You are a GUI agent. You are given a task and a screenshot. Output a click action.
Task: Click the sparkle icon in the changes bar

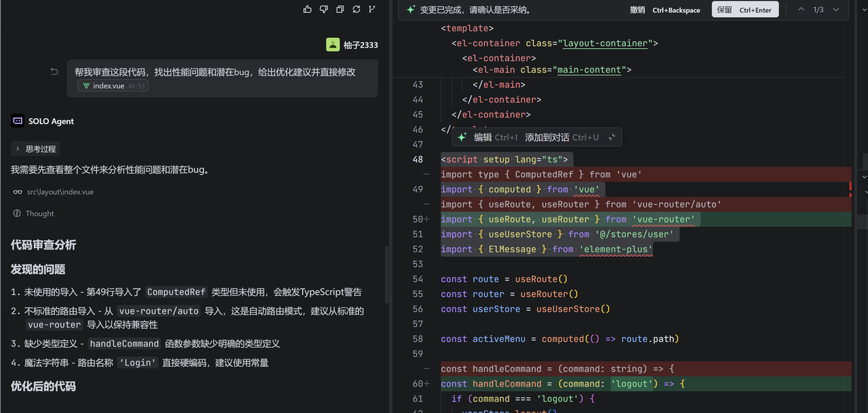(x=410, y=9)
